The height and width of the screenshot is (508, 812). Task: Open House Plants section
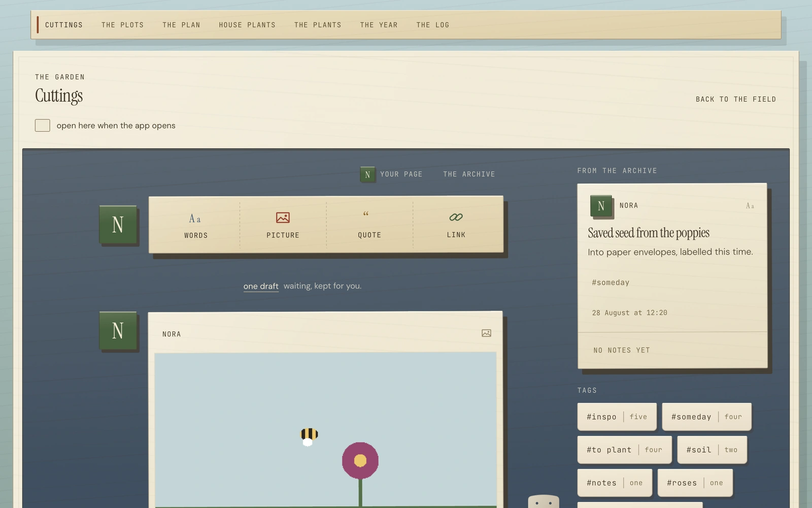click(x=247, y=25)
